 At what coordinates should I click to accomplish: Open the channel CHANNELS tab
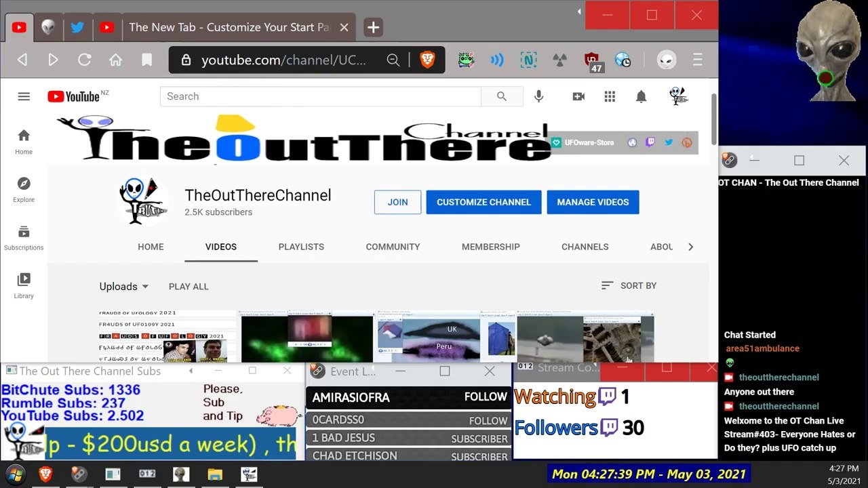coord(585,247)
